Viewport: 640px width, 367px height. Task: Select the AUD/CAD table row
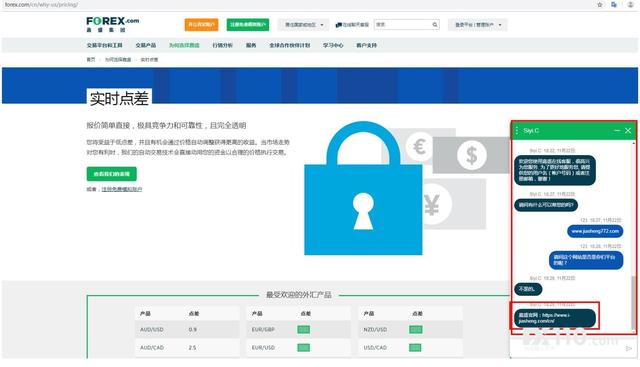(x=187, y=347)
